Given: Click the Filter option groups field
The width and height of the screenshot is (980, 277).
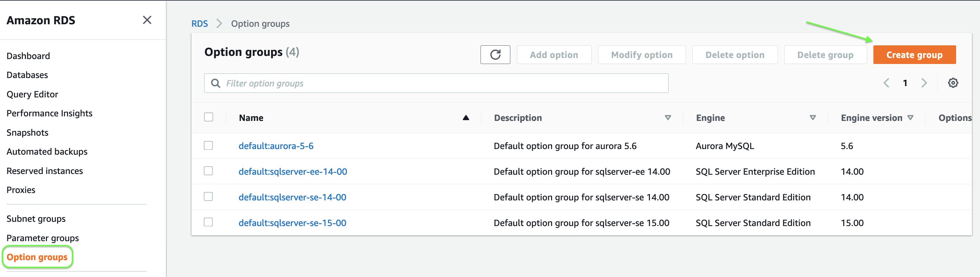Looking at the screenshot, I should point(441,83).
